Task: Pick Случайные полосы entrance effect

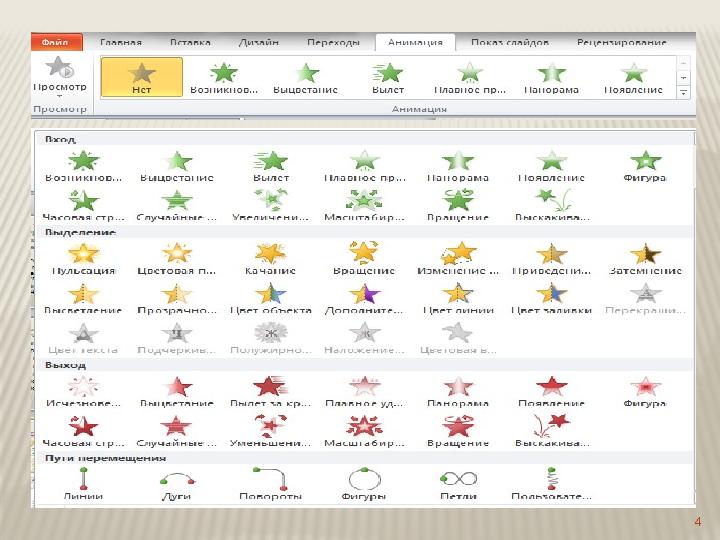Action: tap(177, 206)
